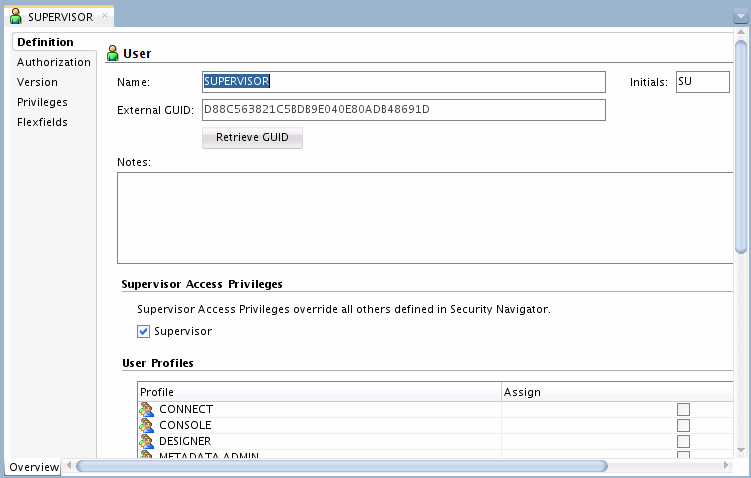Click the User heading icon
The height and width of the screenshot is (478, 751).
tap(113, 53)
